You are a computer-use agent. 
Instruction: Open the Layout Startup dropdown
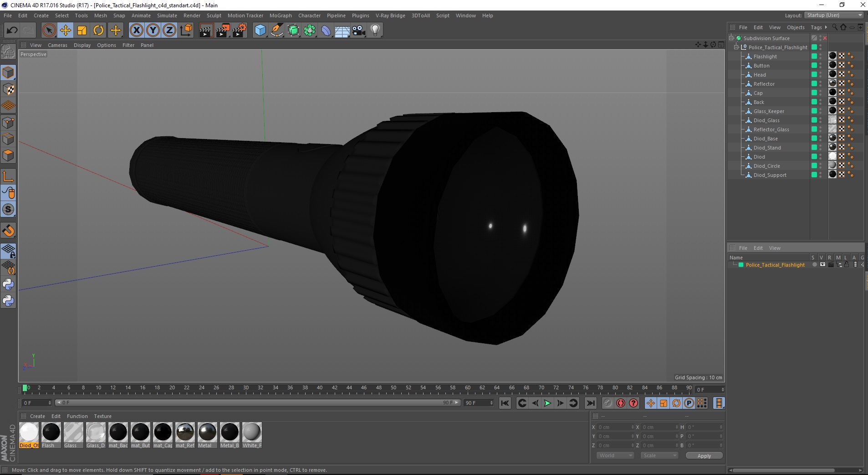834,15
